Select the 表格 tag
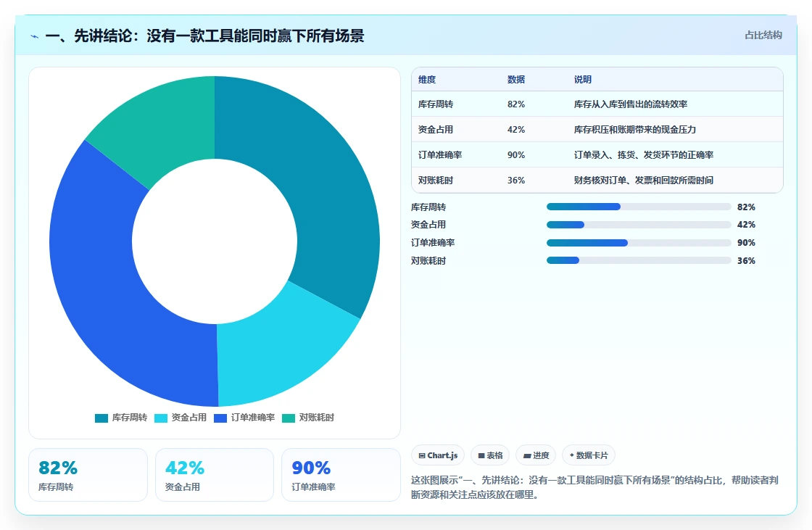Image resolution: width=812 pixels, height=530 pixels. click(x=490, y=455)
